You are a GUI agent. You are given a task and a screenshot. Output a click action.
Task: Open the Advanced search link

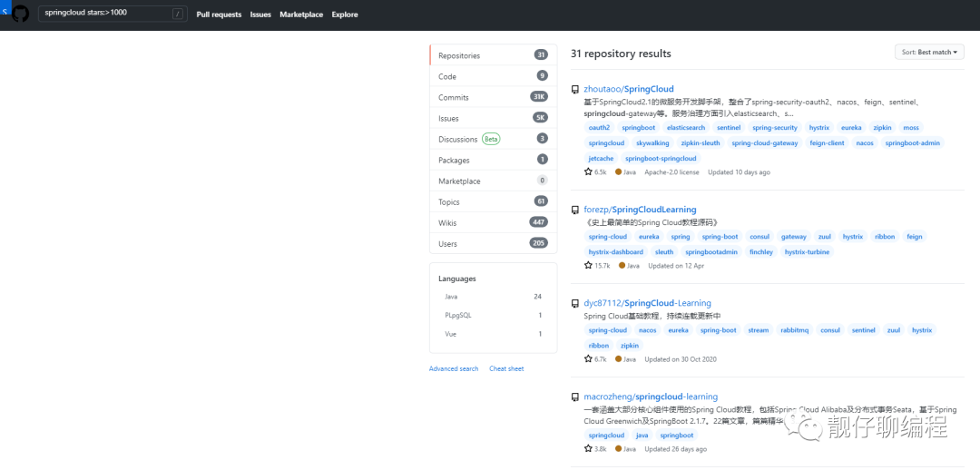tap(454, 368)
